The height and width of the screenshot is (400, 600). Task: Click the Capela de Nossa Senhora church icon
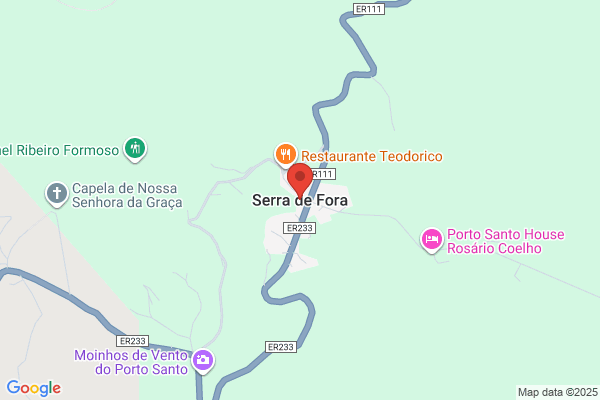pos(57,193)
